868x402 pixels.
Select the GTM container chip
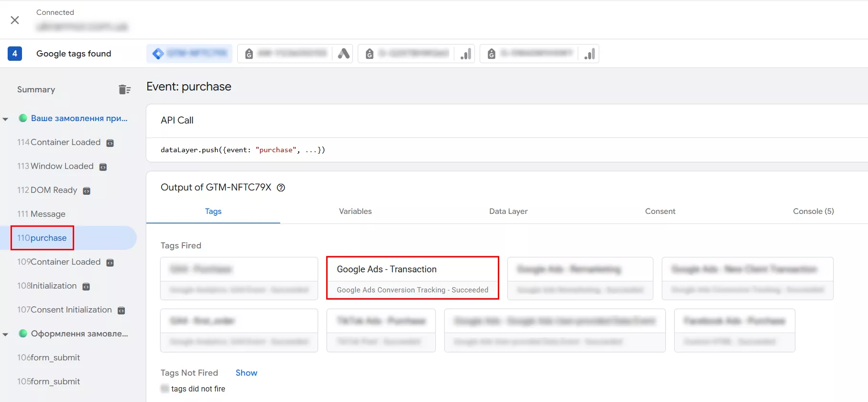[x=189, y=54]
